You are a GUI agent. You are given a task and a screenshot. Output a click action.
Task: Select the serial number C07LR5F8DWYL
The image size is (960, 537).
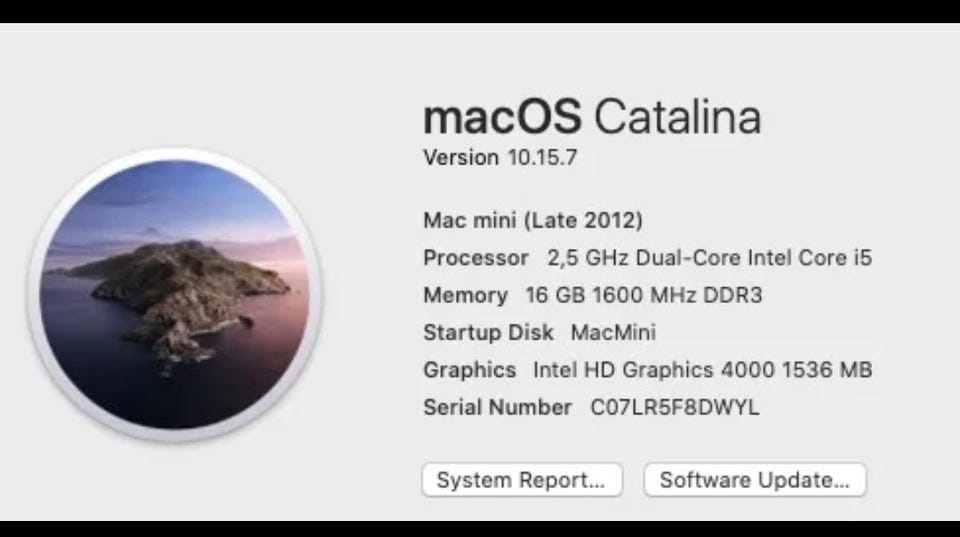(674, 408)
